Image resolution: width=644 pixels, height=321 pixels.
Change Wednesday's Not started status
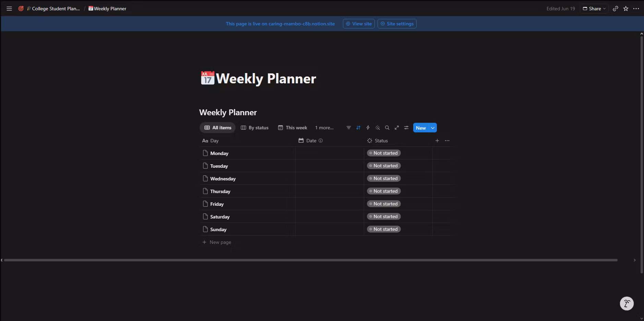pos(384,178)
